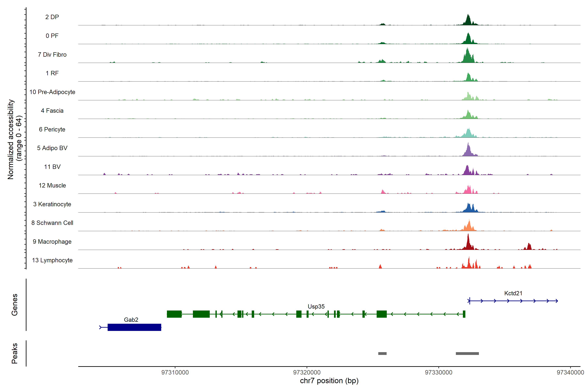Screen dimensions: 588x392
Task: Click the 8 Schwann Cell track label
Action: coord(52,223)
